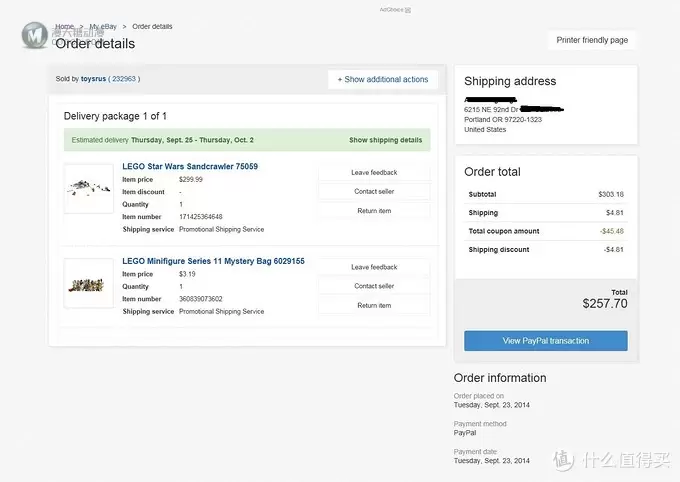Select the order total $257.70
Viewport: 680px width, 482px height.
tap(605, 303)
